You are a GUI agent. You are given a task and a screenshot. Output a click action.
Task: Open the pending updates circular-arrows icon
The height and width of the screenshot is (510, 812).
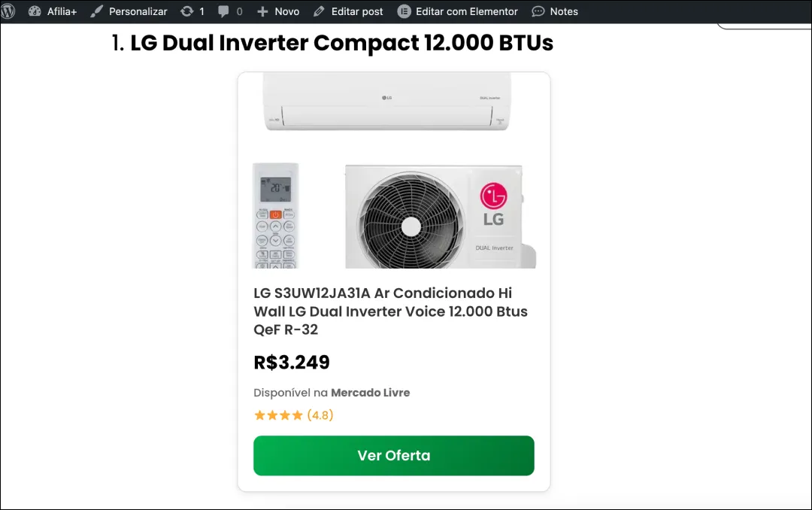click(186, 11)
